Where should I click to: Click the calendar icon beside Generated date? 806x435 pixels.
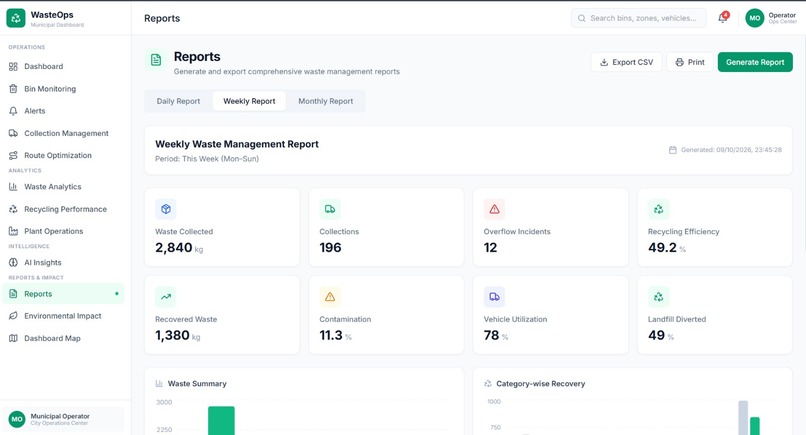click(x=672, y=150)
